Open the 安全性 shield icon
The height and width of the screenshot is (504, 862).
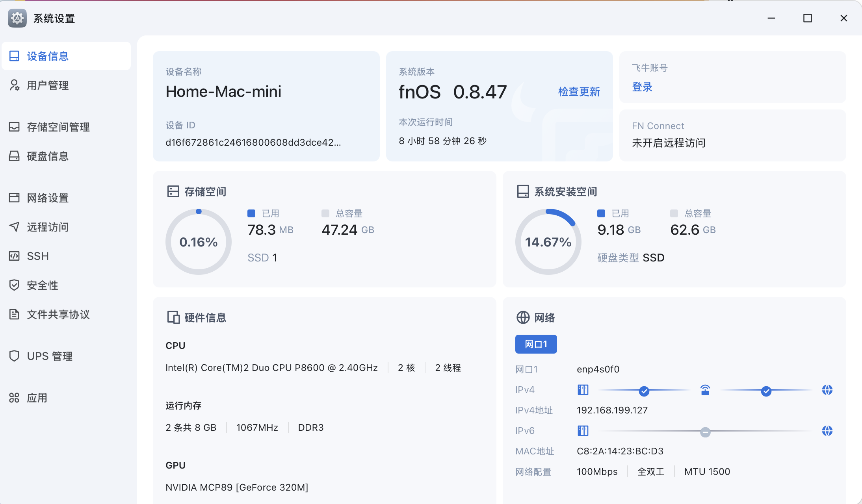[14, 285]
